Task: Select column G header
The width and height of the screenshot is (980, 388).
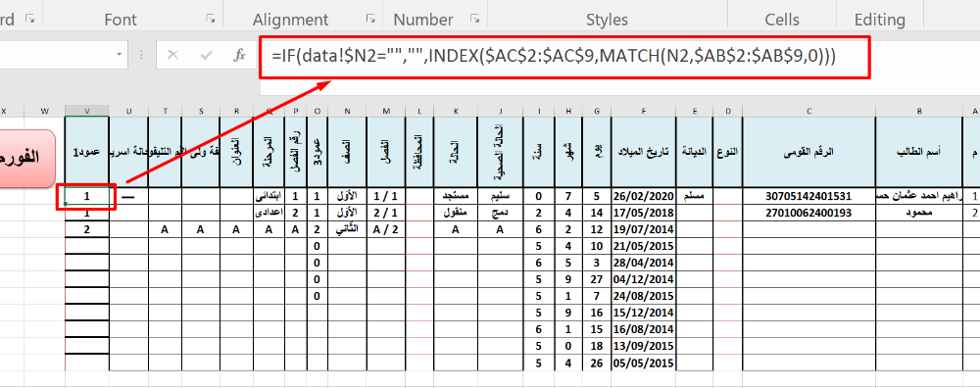Action: (x=597, y=112)
